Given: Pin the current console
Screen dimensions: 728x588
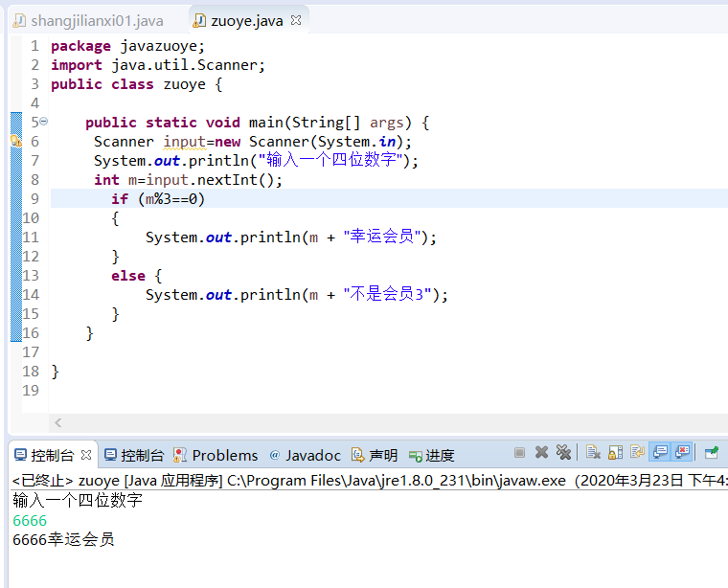Looking at the screenshot, I should pos(712,452).
